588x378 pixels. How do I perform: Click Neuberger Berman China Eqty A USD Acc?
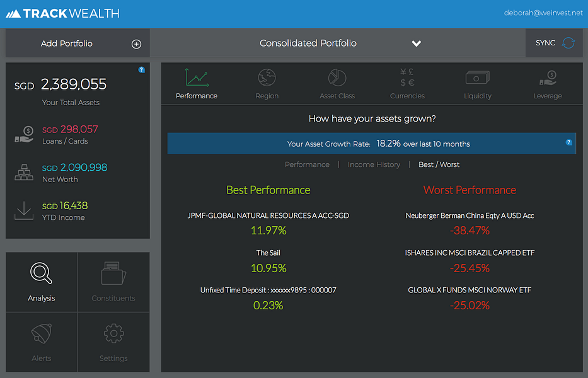coord(470,215)
